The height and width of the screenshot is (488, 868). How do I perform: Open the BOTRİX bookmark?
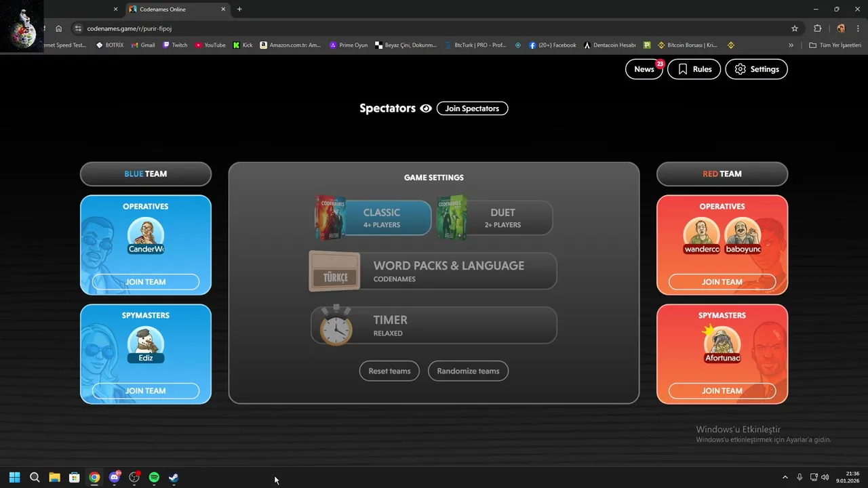coord(110,45)
